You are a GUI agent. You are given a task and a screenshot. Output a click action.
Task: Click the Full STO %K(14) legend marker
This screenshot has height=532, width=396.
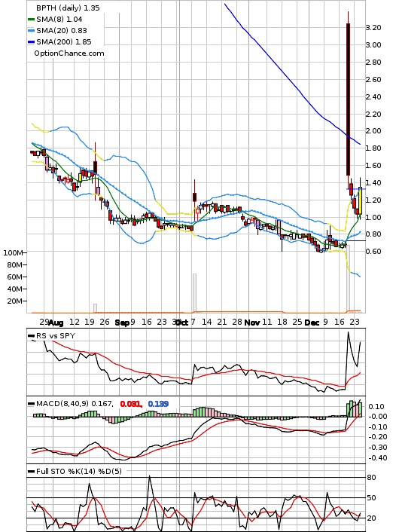click(x=31, y=471)
